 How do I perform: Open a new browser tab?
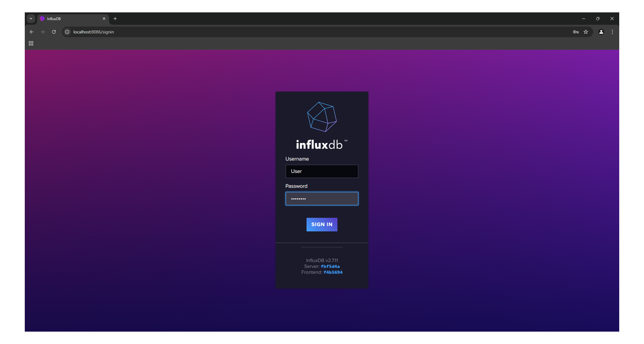tap(115, 19)
